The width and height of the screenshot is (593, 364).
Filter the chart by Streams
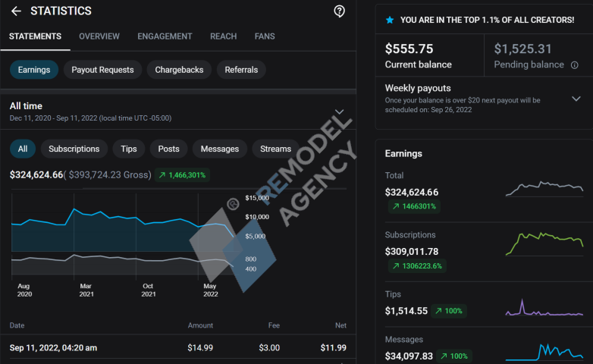coord(275,149)
